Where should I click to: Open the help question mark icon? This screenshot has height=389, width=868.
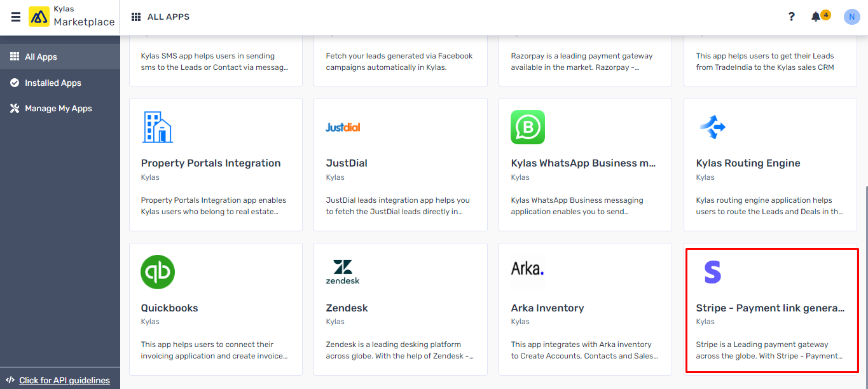click(x=791, y=17)
